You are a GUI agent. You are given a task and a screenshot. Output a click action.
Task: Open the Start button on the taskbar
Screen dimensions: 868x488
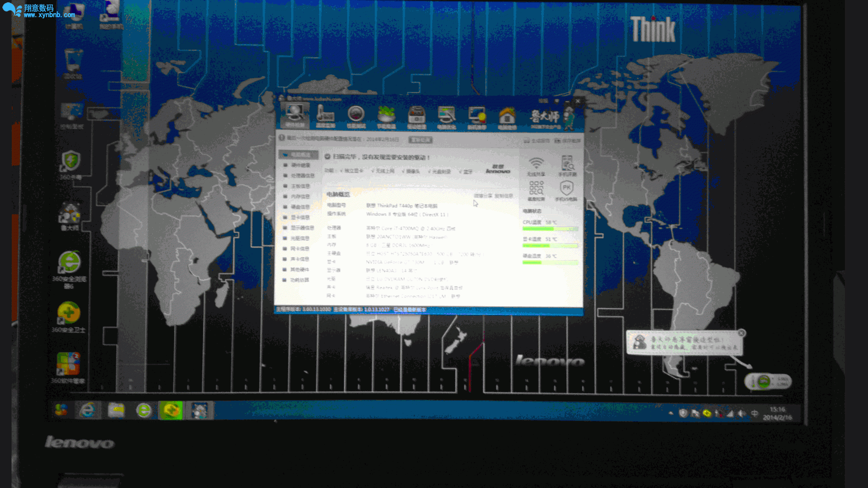point(61,410)
